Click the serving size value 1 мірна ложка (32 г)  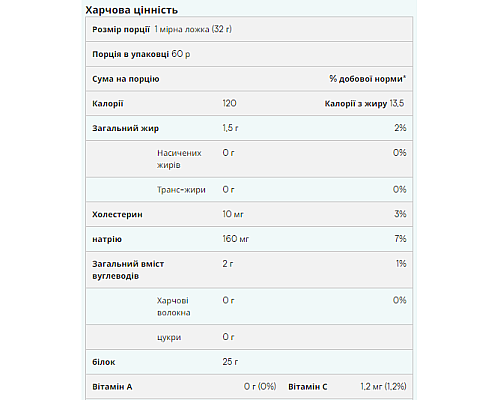pos(193,29)
